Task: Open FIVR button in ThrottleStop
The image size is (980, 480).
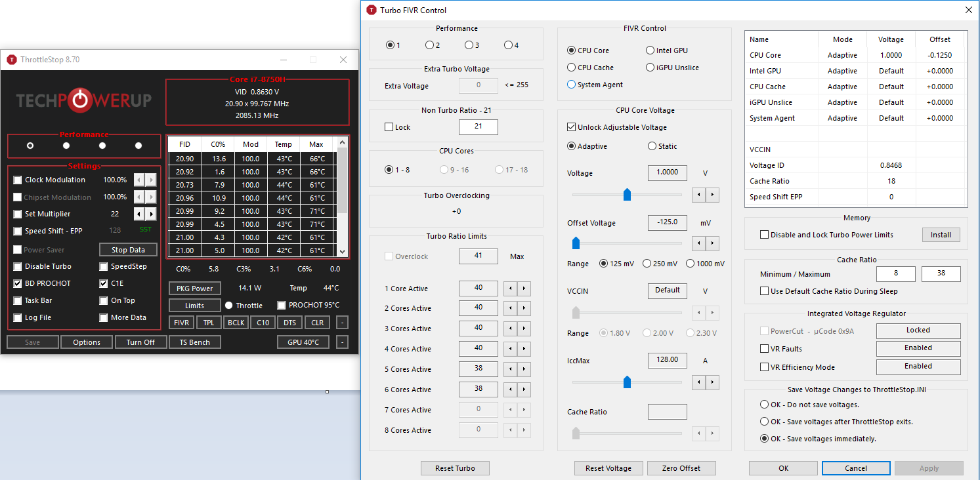Action: pos(181,323)
